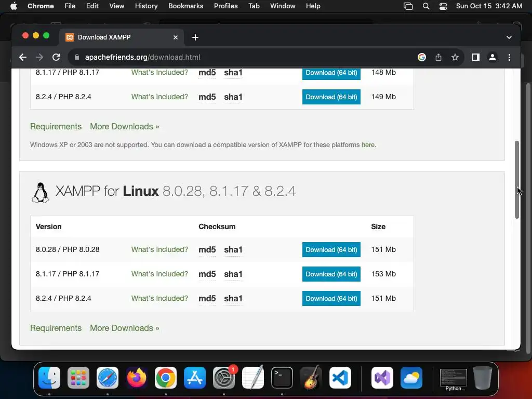Download Linux XAMPP 8.1.17 (64 bit)
The image size is (532, 399).
tap(331, 274)
